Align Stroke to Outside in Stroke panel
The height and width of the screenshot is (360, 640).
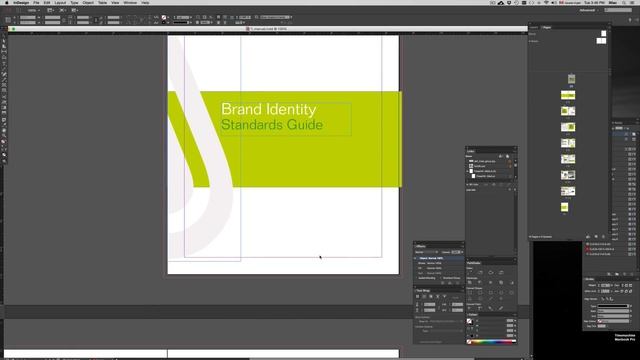612,299
